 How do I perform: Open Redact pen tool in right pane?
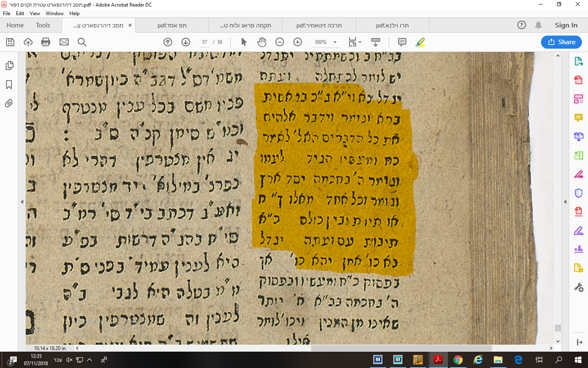coord(579,174)
